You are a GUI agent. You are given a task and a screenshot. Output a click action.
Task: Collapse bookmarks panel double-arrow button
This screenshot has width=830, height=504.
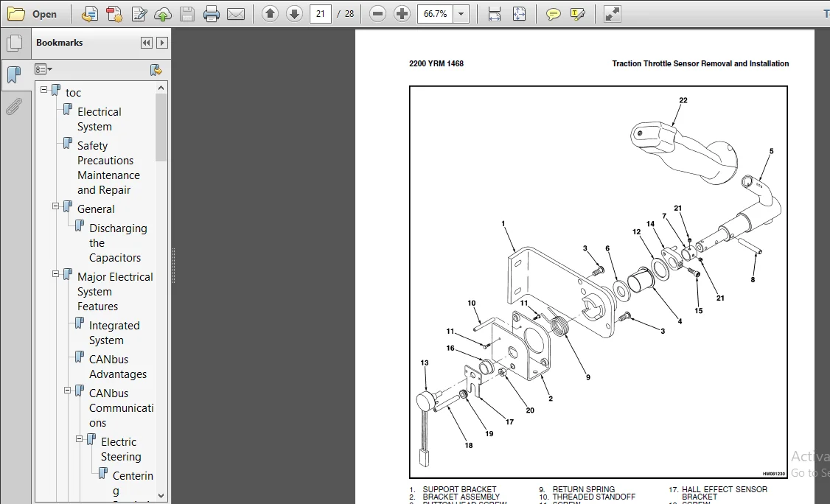147,43
